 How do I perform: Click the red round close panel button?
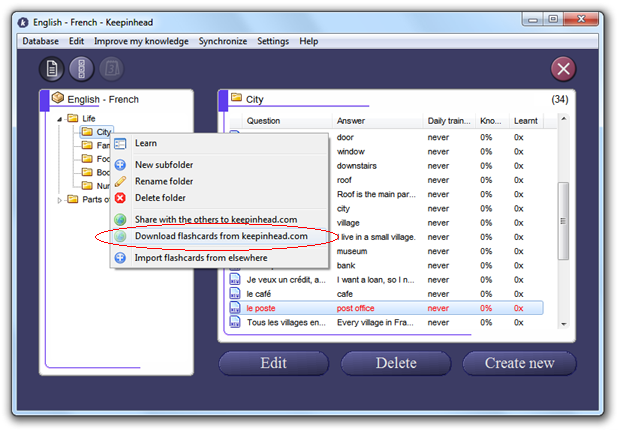click(563, 69)
